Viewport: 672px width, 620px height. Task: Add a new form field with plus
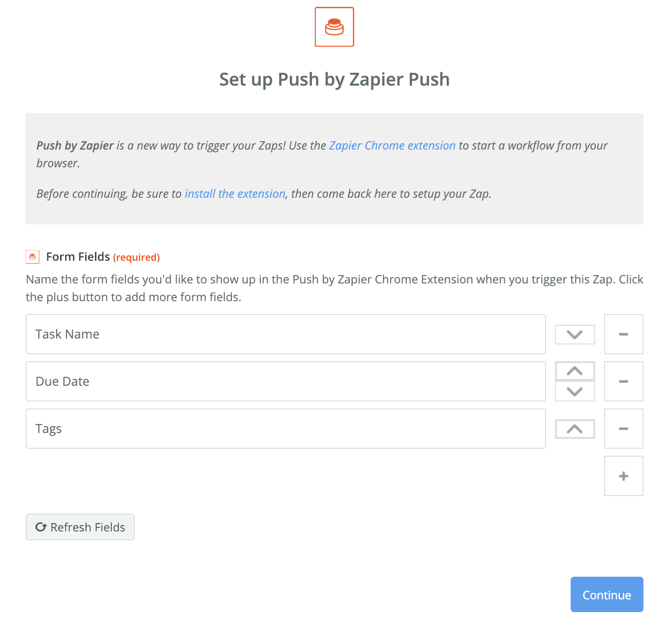[x=623, y=476]
